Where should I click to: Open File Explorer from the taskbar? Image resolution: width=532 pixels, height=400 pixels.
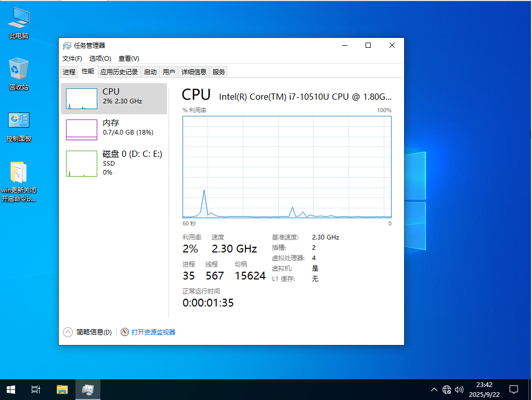point(62,390)
